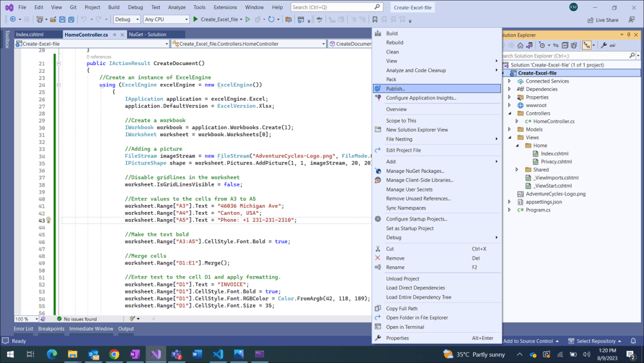Click the Save All toolbar icon
This screenshot has height=363, width=644.
click(x=71, y=19)
